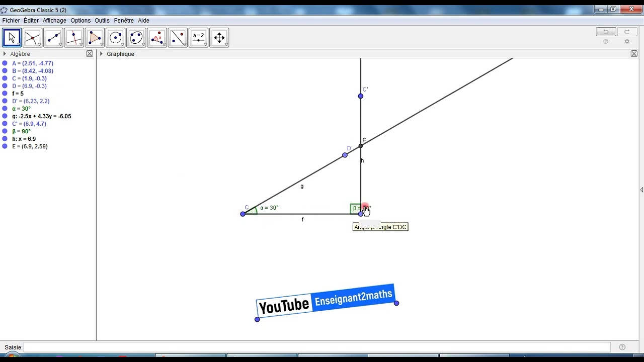Viewport: 644px width, 362px height.
Task: Select point C at the angle vertex
Action: tap(243, 214)
